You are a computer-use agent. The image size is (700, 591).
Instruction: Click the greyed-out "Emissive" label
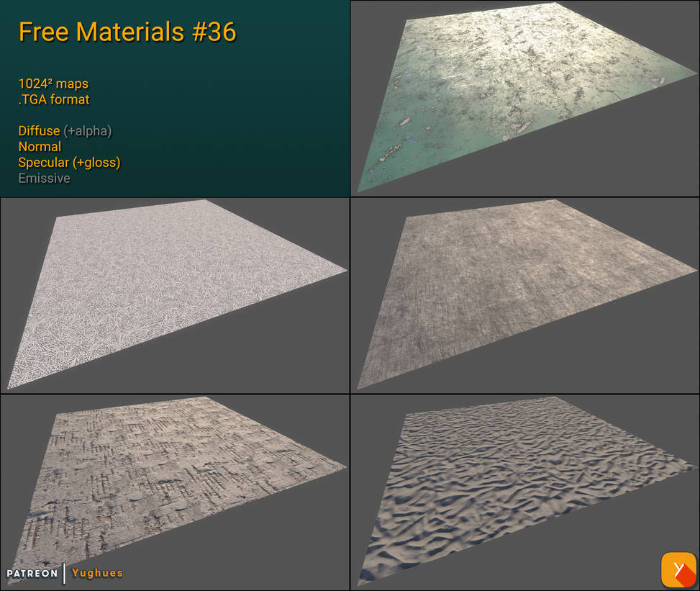44,179
